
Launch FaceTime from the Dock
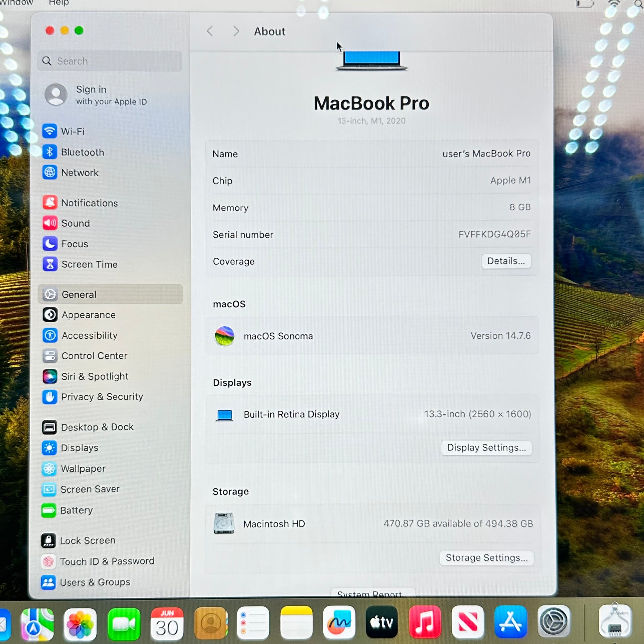pyautogui.click(x=124, y=623)
